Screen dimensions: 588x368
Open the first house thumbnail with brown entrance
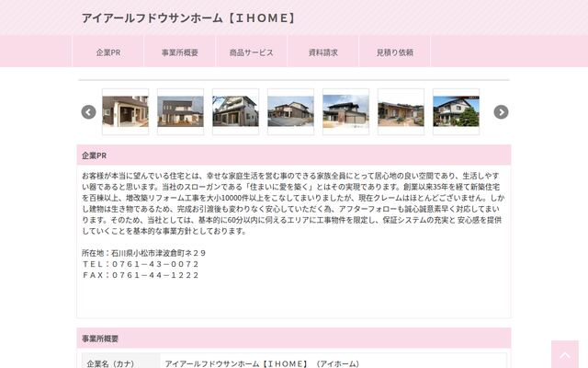click(125, 111)
